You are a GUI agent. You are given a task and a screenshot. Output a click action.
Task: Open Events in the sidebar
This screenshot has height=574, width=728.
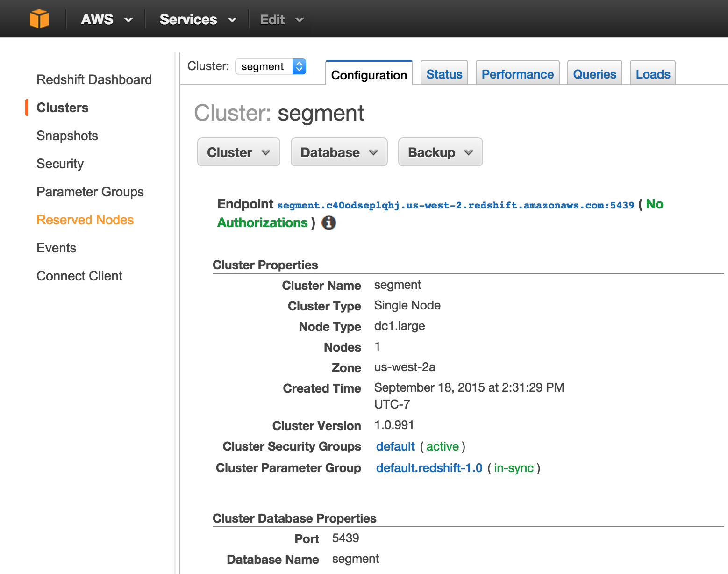pos(57,248)
